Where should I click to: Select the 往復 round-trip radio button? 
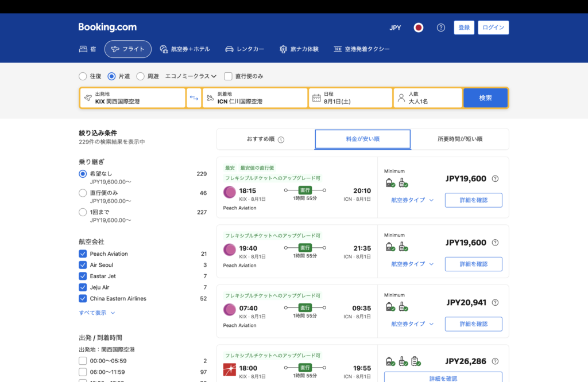click(x=83, y=76)
